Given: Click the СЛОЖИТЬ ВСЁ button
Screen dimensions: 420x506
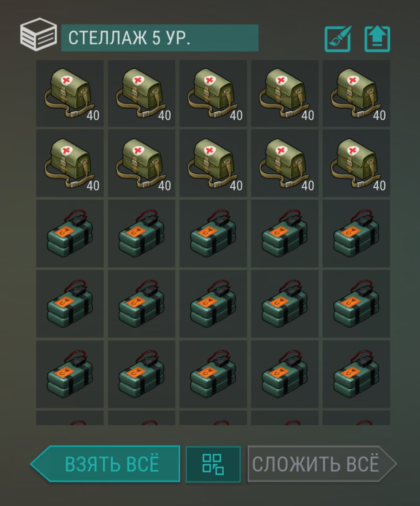Looking at the screenshot, I should (x=322, y=464).
